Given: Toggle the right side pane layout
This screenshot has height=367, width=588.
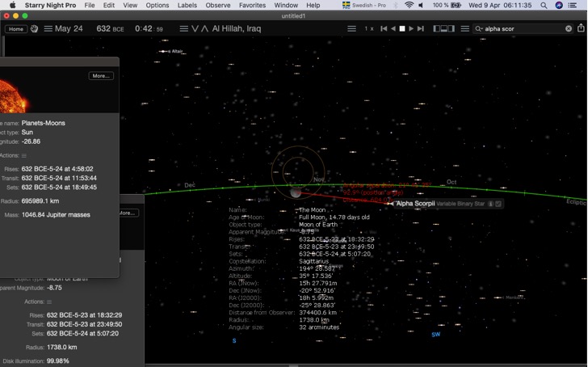Looking at the screenshot, I should pyautogui.click(x=451, y=29).
